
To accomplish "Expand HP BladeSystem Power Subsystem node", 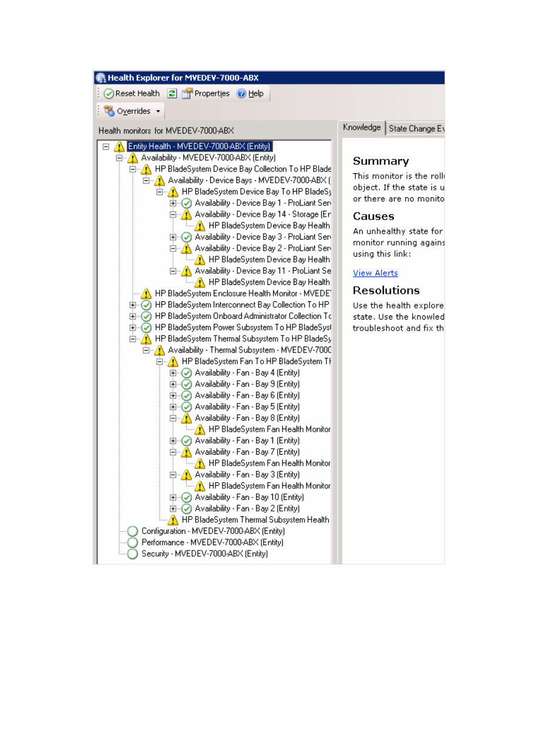I will [x=133, y=328].
